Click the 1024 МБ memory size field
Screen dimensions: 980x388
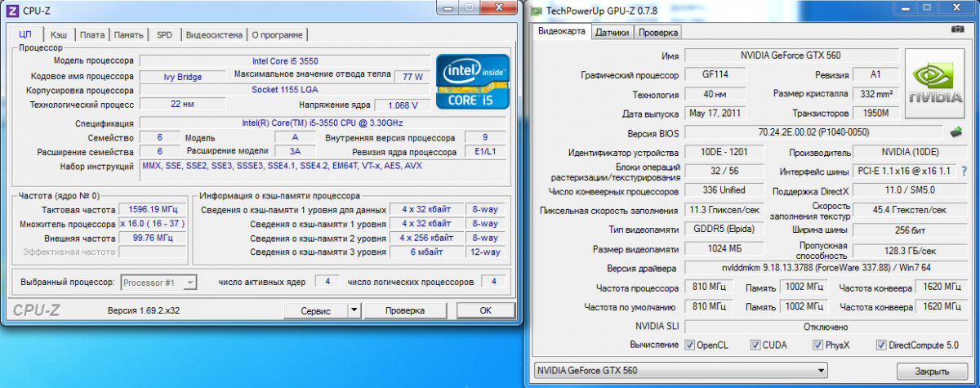click(725, 248)
